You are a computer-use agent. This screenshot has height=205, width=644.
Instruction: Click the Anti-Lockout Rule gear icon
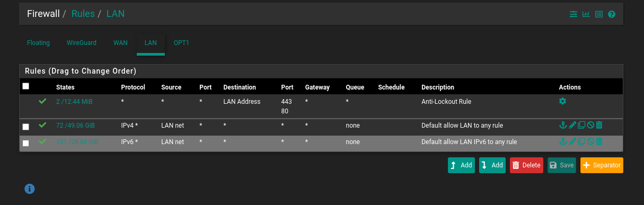[x=562, y=101]
